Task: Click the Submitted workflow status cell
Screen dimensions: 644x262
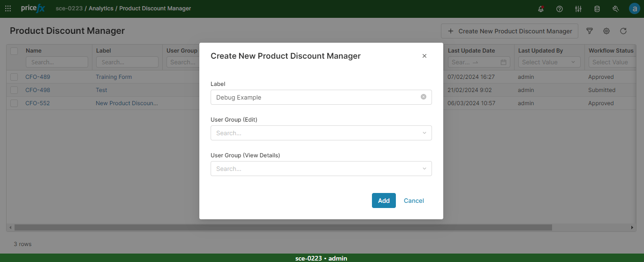Action: [602, 90]
